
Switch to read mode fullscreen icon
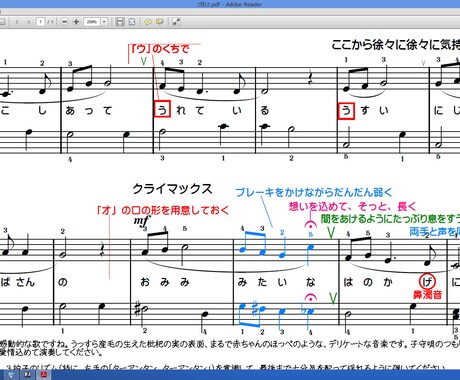click(x=177, y=22)
